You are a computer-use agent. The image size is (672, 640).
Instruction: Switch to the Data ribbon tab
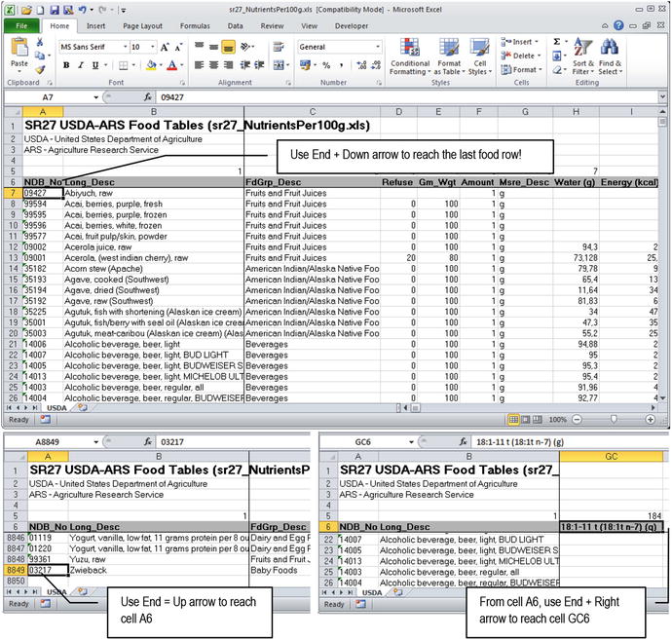(235, 25)
